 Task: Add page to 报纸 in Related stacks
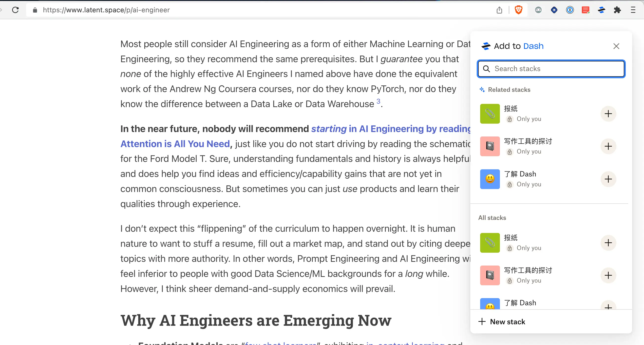(608, 114)
